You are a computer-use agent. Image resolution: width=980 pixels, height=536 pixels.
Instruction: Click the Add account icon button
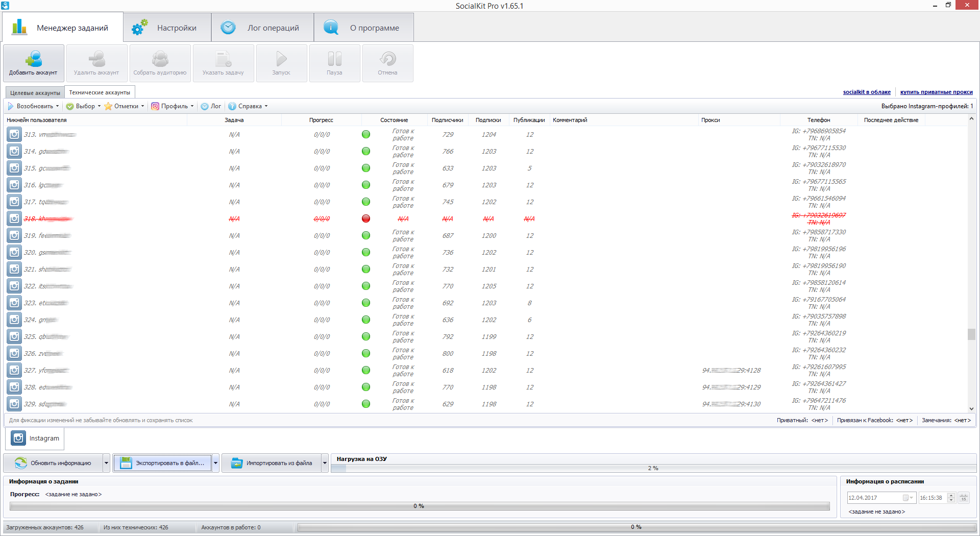(x=34, y=63)
